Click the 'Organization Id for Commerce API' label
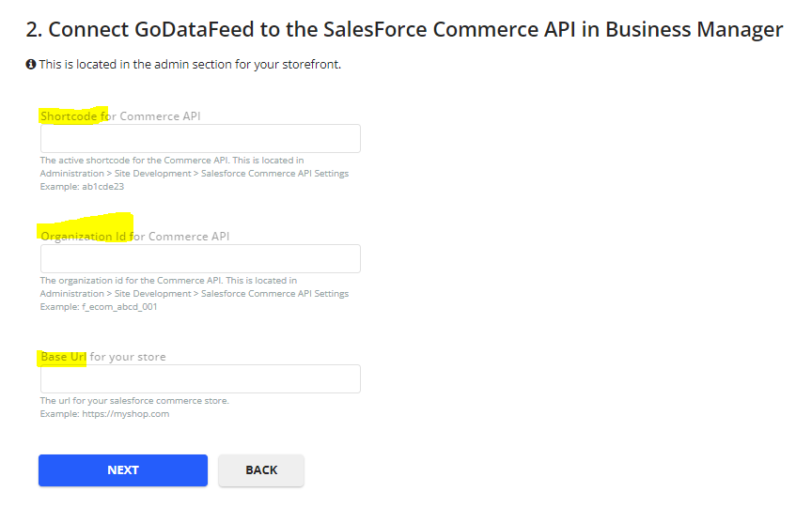 [x=134, y=237]
